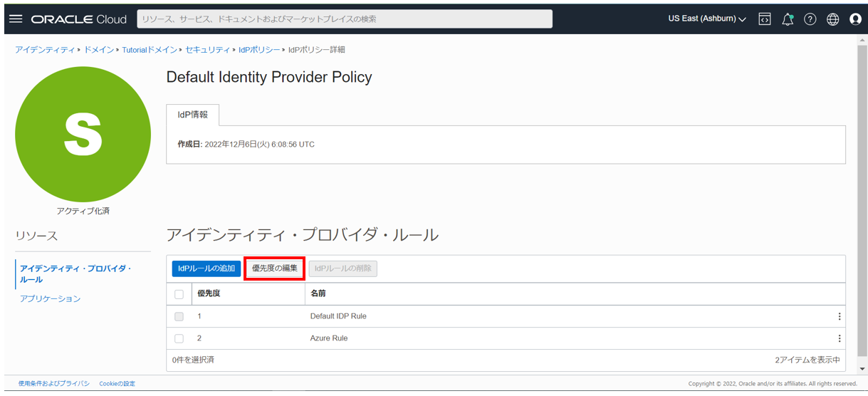Select アイデンティティ・プロバイダ・ルール in the resources sidebar

[75, 273]
